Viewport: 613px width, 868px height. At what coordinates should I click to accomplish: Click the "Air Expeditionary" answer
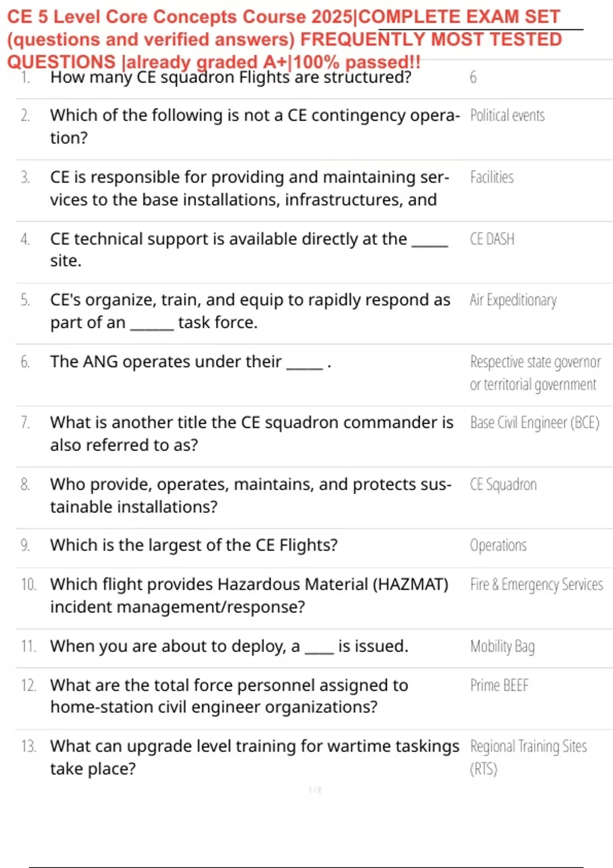coord(513,300)
